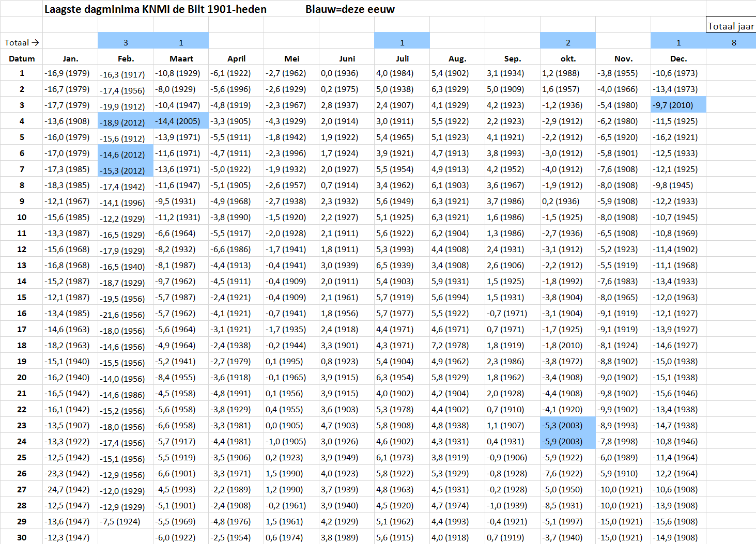Select cell '-10,8 (1929)'
Viewport: 756px width, 544px height.
(181, 73)
